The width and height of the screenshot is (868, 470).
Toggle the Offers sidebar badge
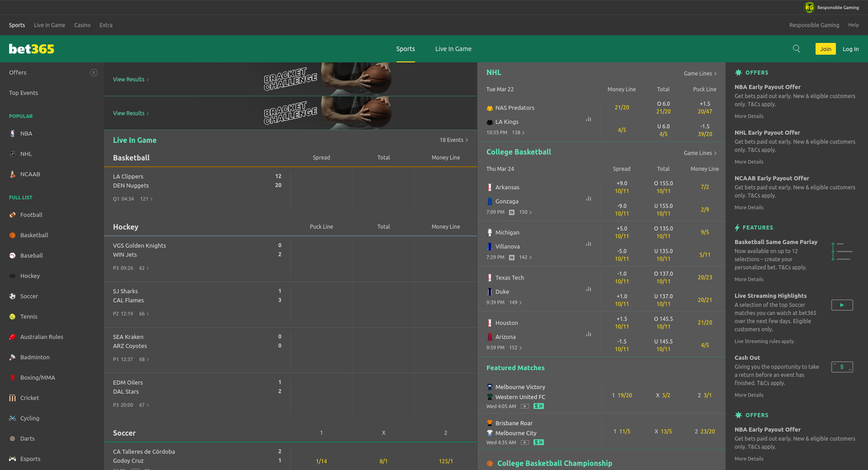(x=94, y=72)
